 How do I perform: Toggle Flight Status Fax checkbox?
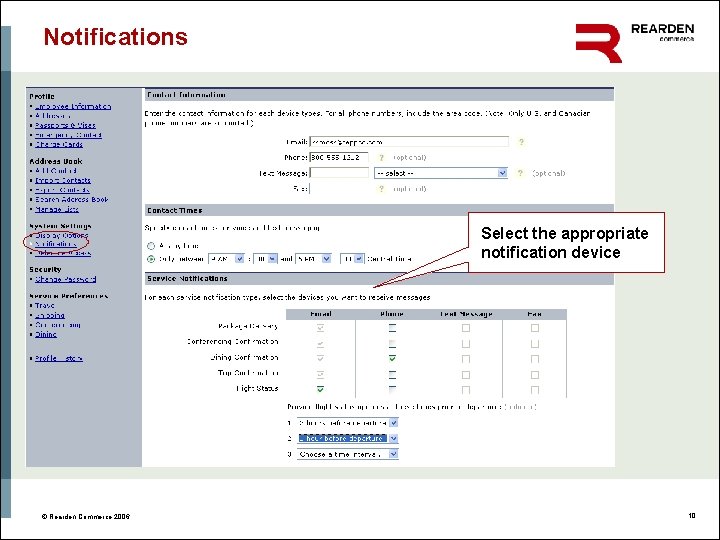[534, 390]
